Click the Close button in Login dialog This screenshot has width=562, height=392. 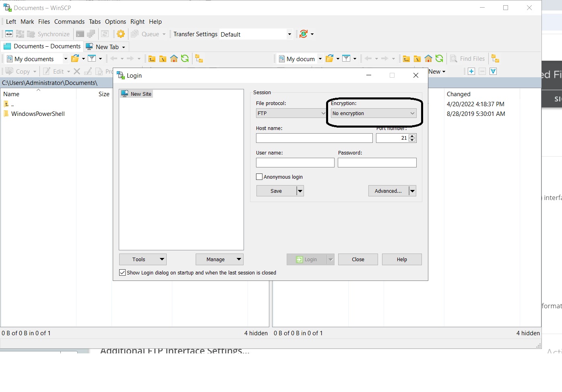click(x=358, y=260)
